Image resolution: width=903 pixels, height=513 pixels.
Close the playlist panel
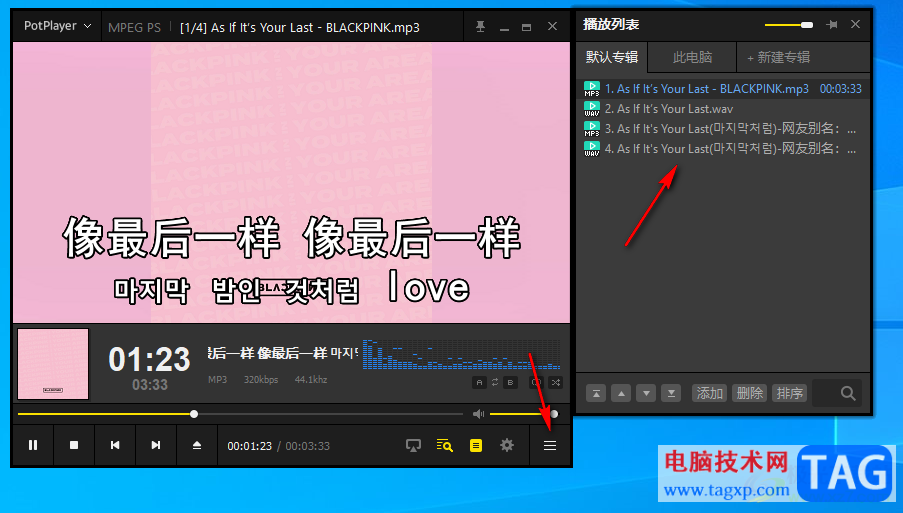[856, 24]
